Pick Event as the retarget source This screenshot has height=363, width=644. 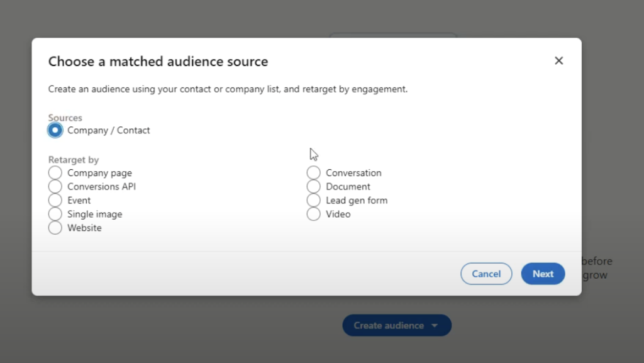click(x=55, y=200)
